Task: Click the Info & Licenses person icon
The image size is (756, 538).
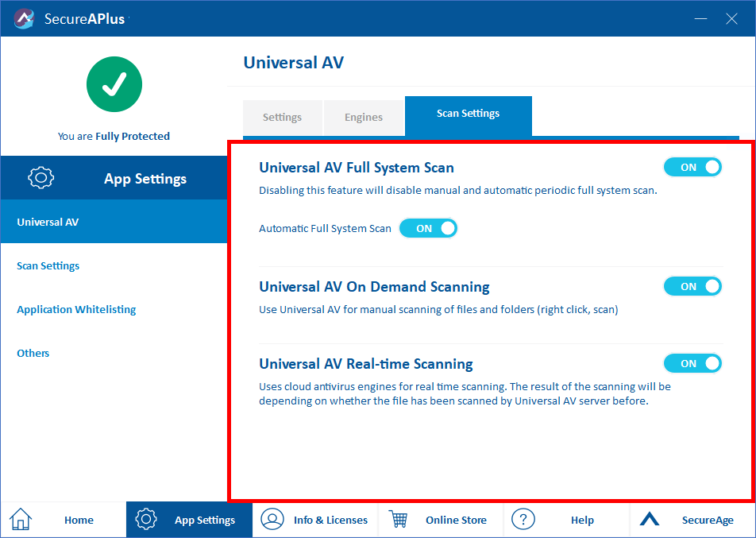Action: [x=272, y=520]
